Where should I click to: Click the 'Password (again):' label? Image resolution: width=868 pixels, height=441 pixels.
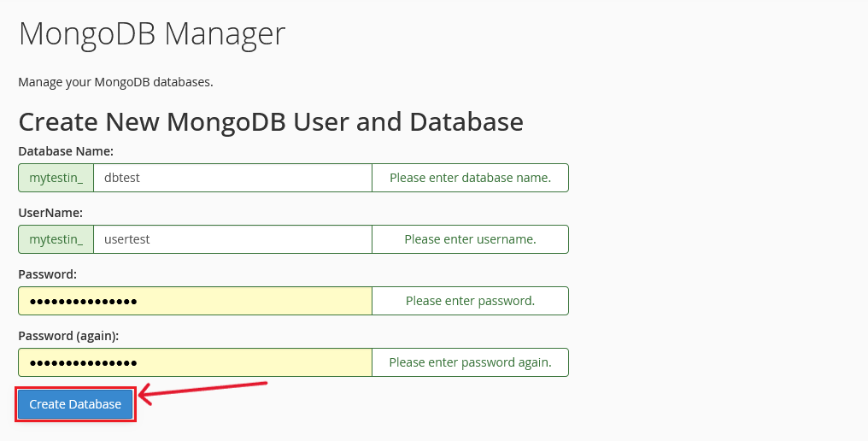tap(68, 336)
